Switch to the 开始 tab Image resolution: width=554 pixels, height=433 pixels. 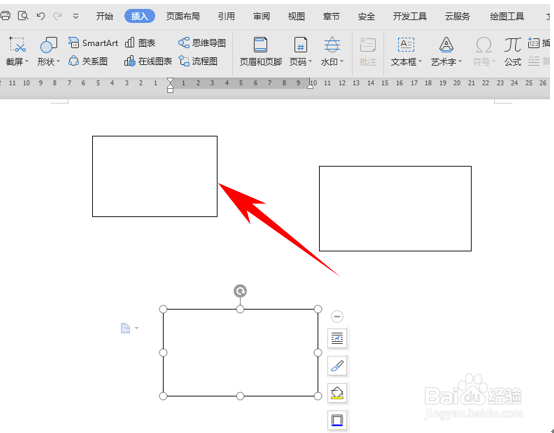105,16
